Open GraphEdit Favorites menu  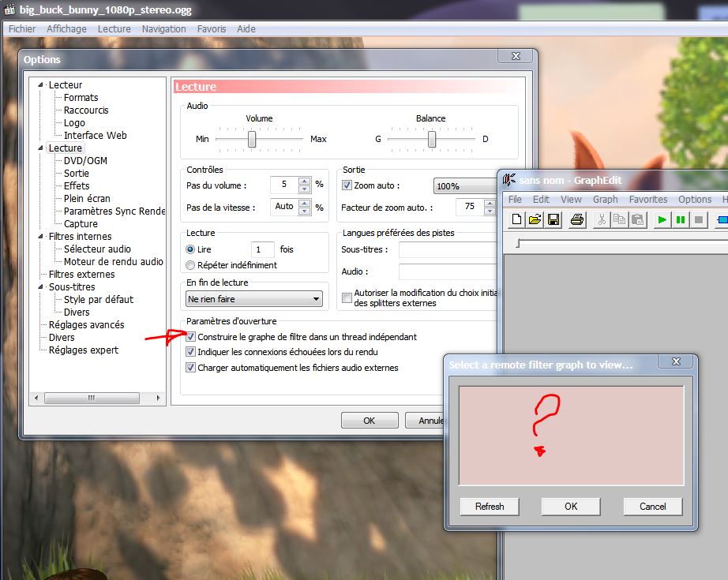click(648, 199)
